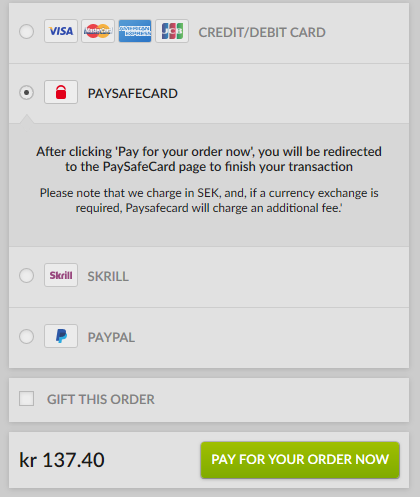Viewport: 420px width, 497px height.
Task: Click the Visa card logo
Action: click(61, 31)
